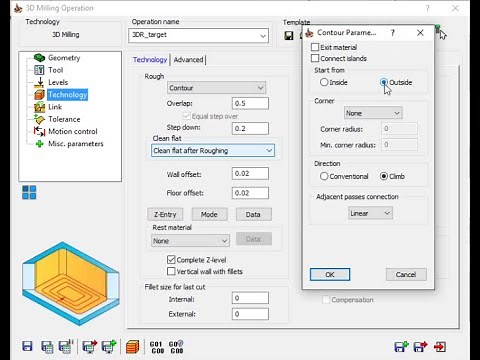Select the Inside start radio button
Viewport: 480px width, 360px height.
click(x=324, y=82)
